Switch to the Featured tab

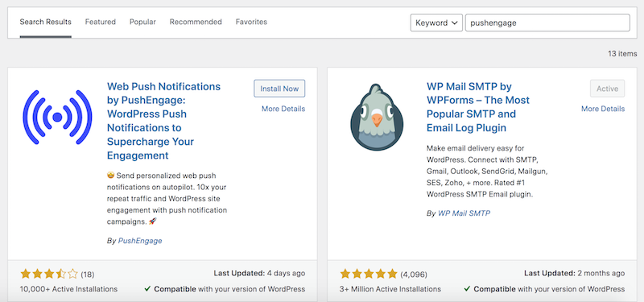(100, 22)
